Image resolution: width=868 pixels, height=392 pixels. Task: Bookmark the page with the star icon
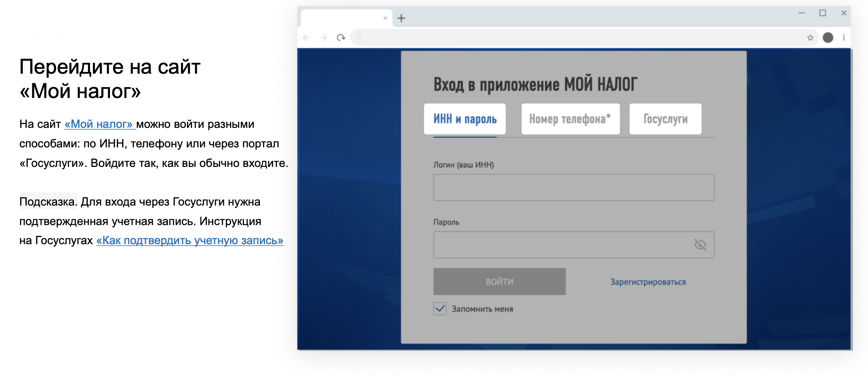point(810,37)
